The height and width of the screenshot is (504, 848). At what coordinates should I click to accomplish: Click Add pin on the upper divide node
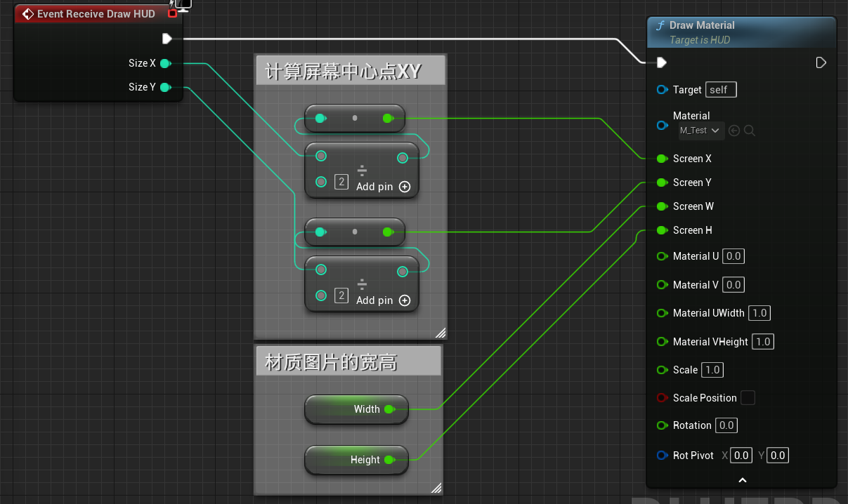pos(383,187)
